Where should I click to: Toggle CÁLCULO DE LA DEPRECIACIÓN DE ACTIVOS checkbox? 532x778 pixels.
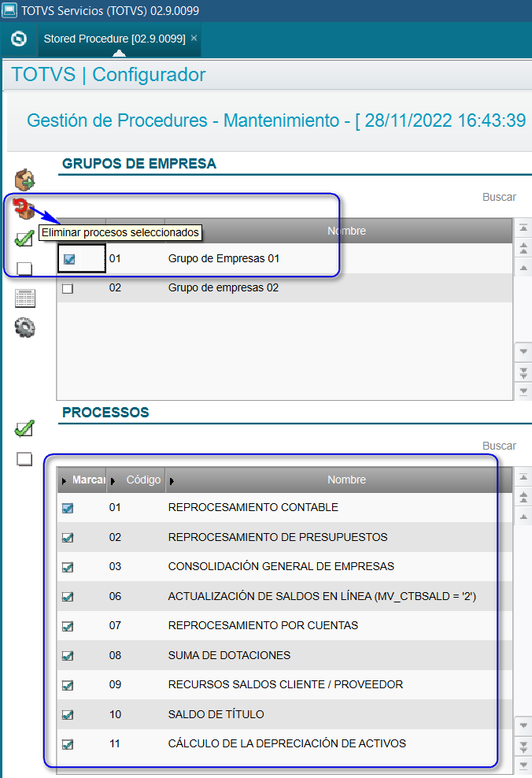68,744
